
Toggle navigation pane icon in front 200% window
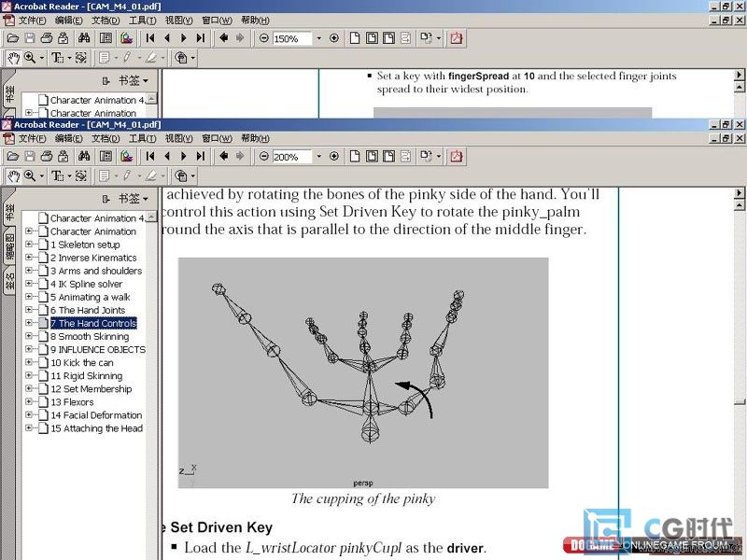click(106, 156)
